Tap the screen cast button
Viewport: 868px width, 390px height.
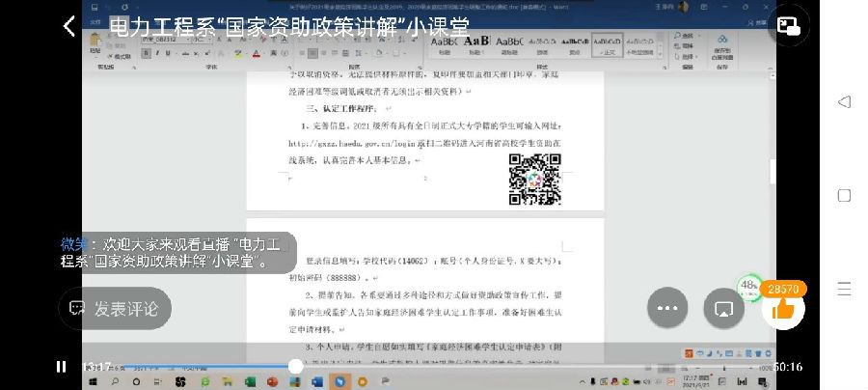(x=723, y=308)
